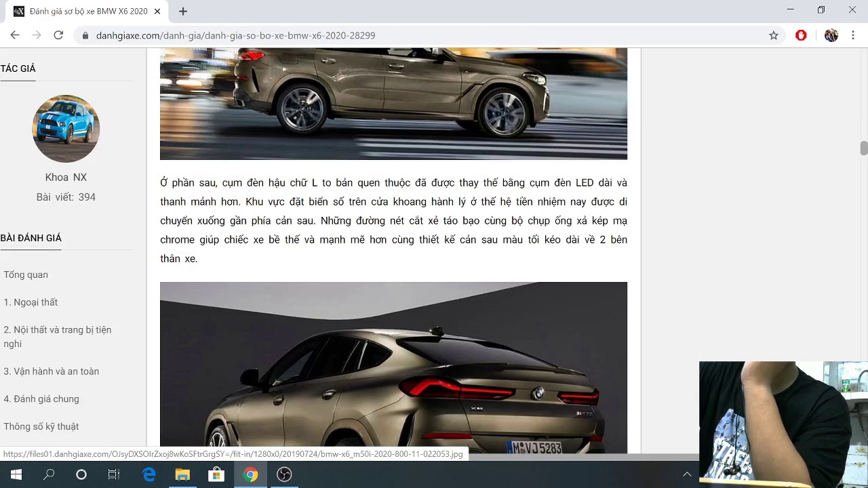Open File Explorer from the taskbar

182,474
